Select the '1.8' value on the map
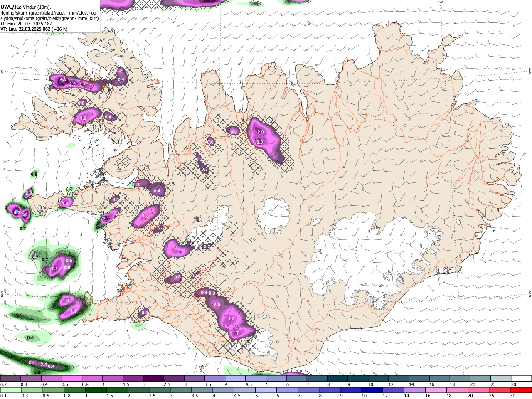 pos(64,203)
